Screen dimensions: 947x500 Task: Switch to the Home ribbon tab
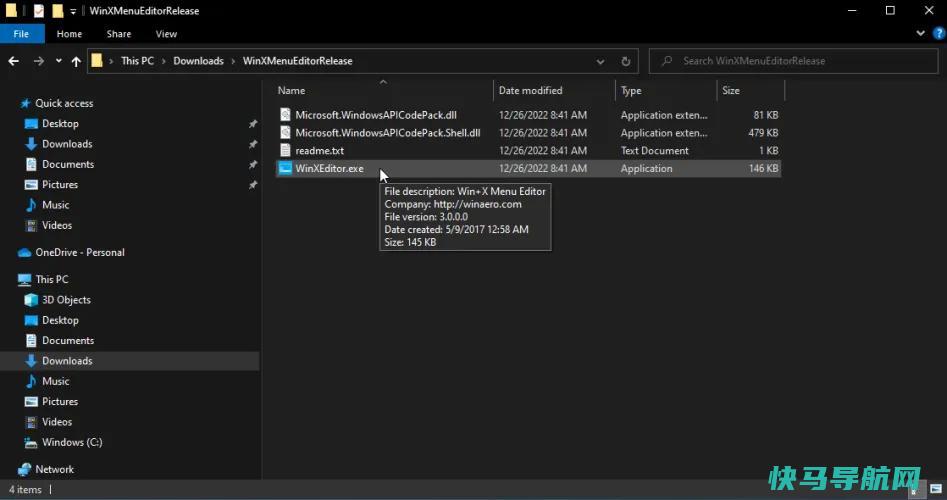69,34
